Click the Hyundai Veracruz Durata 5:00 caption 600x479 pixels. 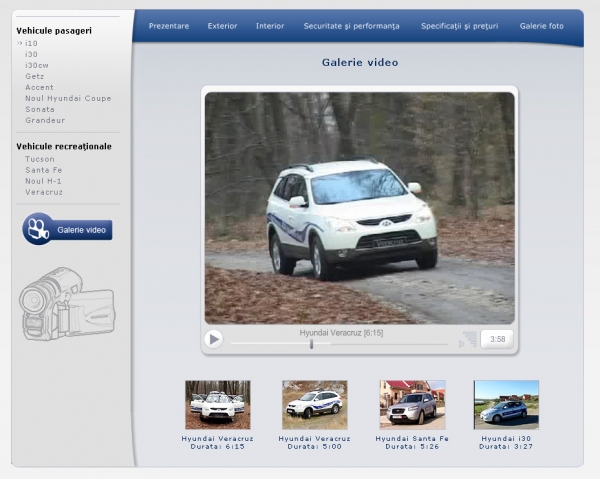[315, 443]
